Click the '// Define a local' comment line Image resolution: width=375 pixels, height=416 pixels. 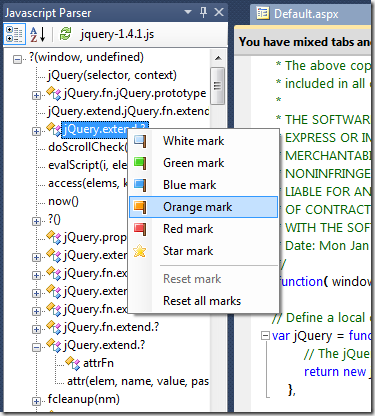[x=322, y=318]
